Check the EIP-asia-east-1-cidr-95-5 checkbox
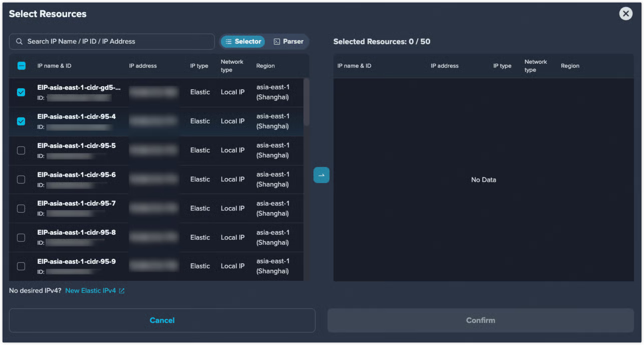This screenshot has height=345, width=644. [x=21, y=150]
